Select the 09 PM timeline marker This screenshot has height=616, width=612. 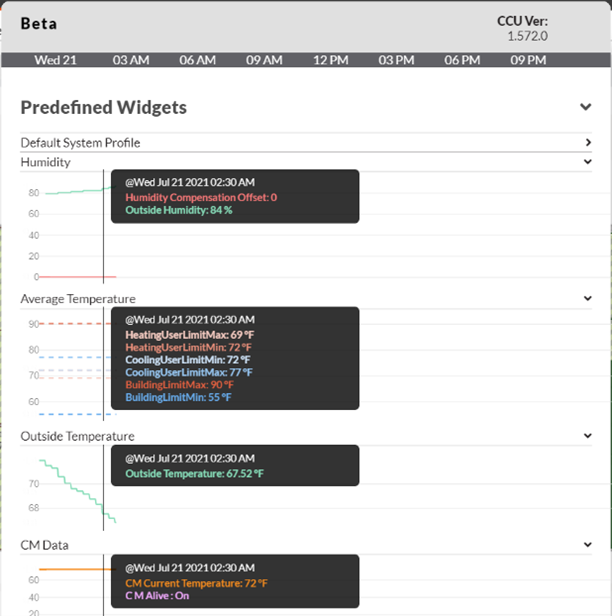(528, 60)
